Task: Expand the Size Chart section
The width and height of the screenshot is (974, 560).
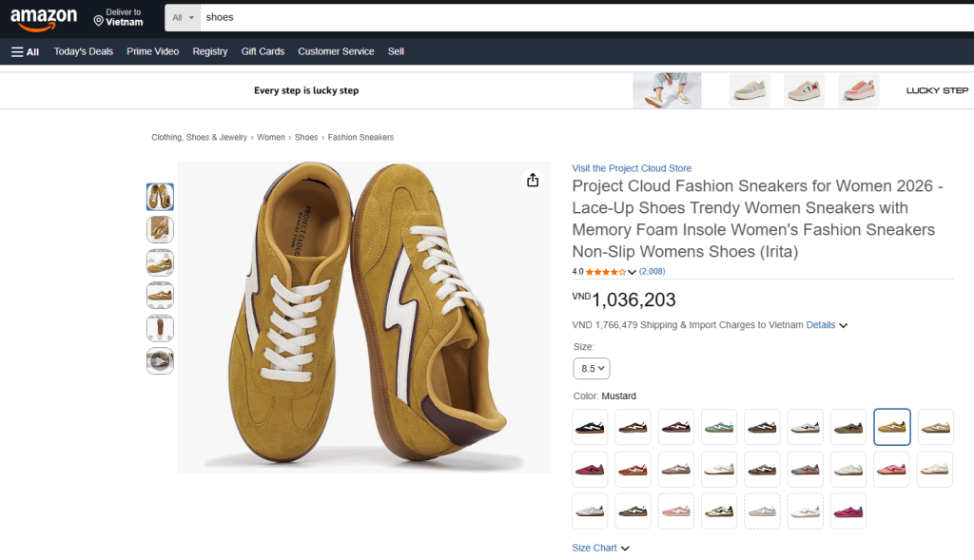Action: (600, 548)
